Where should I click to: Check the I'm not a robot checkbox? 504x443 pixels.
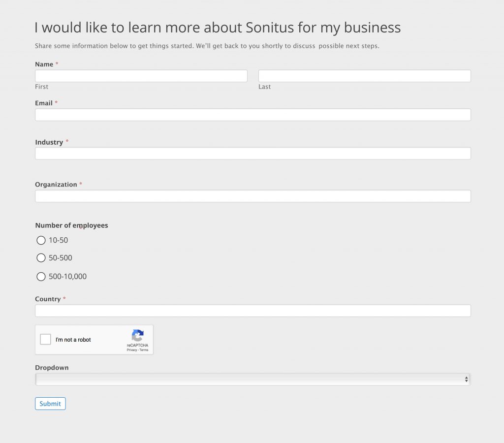(45, 339)
